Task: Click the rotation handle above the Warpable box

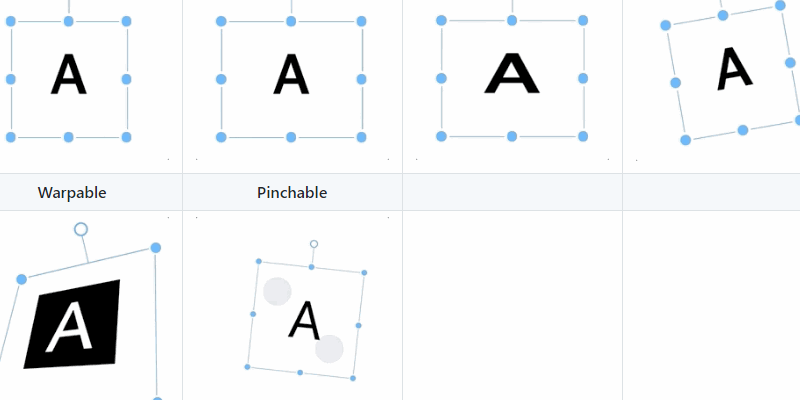Action: [81, 229]
